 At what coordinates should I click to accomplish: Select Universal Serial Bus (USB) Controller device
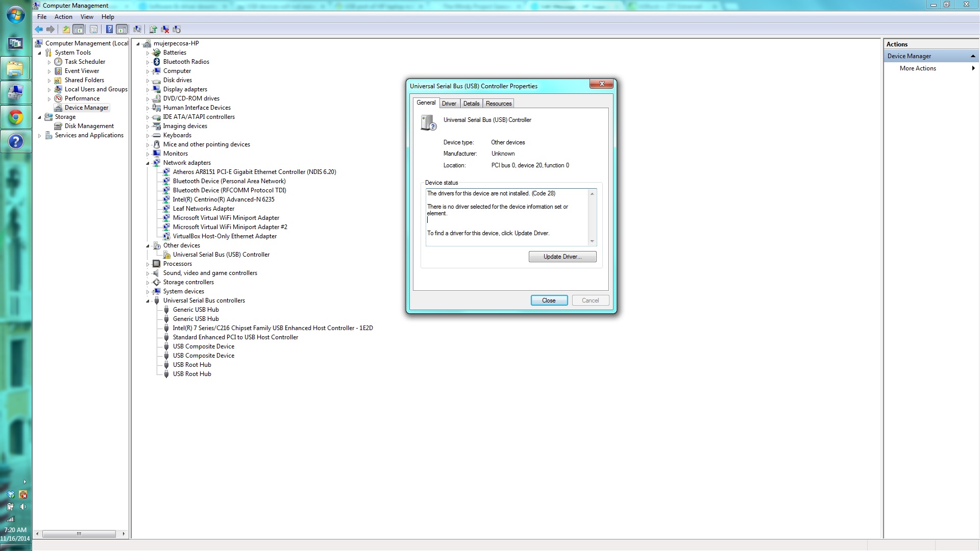220,255
